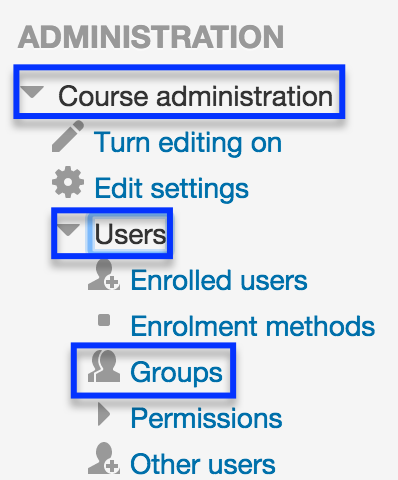Select the Course administration label
Screen dimensions: 398x480
196,96
